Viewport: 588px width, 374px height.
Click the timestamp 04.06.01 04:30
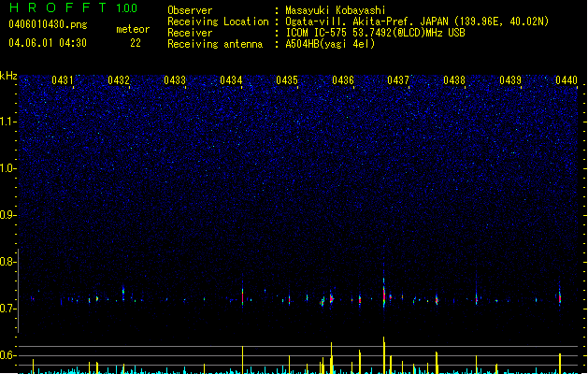click(x=48, y=43)
